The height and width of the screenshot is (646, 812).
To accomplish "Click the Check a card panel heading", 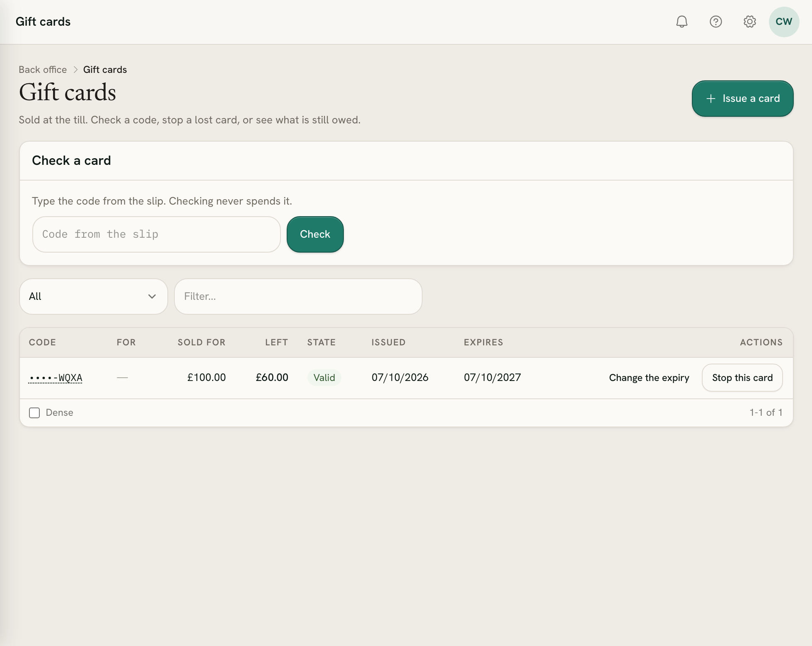I will click(x=71, y=161).
